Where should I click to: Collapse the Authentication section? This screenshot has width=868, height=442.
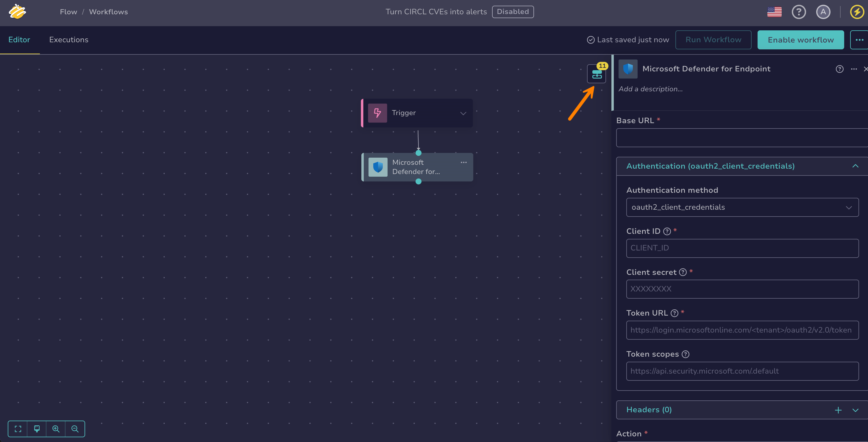coord(855,166)
